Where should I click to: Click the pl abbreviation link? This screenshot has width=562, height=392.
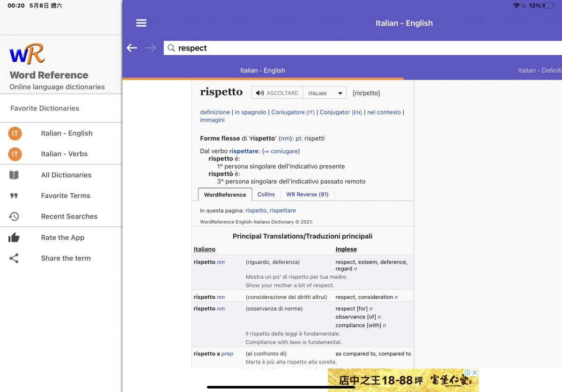point(298,138)
